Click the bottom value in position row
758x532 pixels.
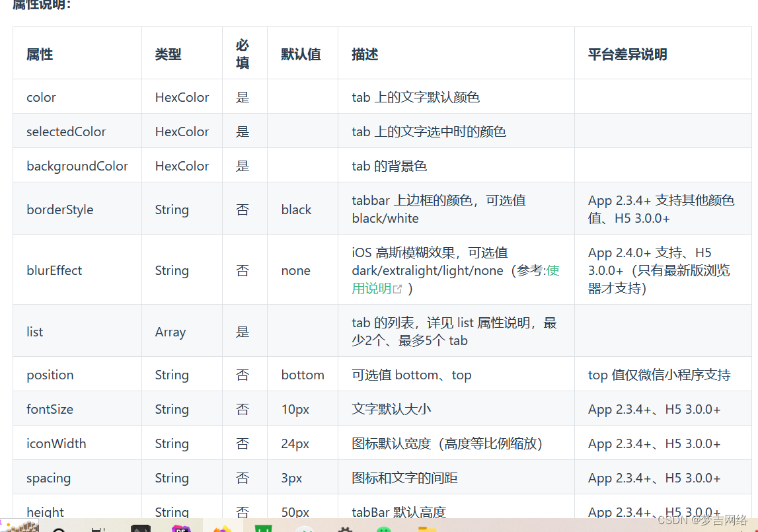pyautogui.click(x=303, y=375)
